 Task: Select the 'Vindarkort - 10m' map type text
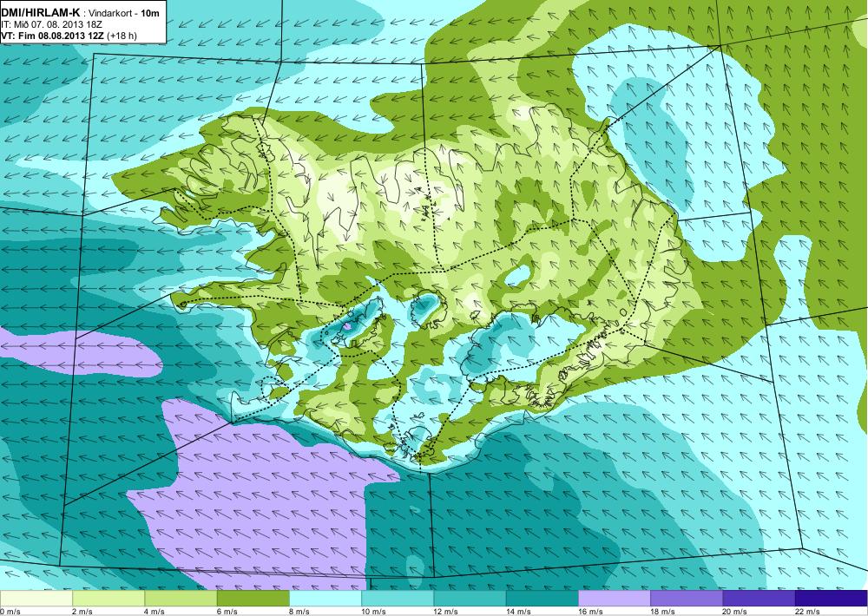(124, 13)
